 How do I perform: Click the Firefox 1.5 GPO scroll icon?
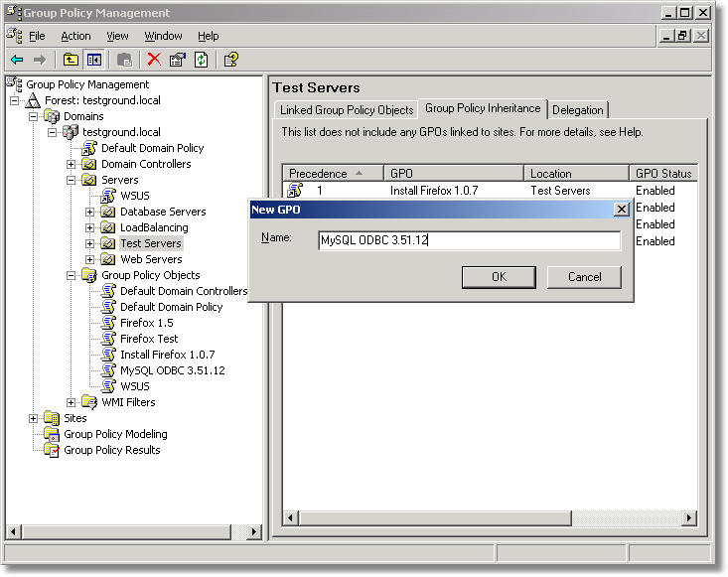[x=108, y=323]
